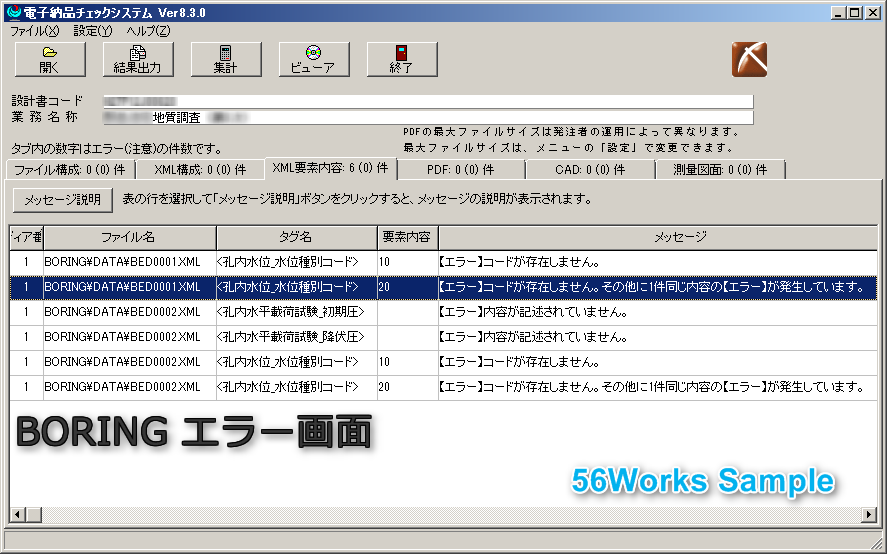The width and height of the screenshot is (887, 554).
Task: Switch to the PDF tab
Action: click(460, 170)
